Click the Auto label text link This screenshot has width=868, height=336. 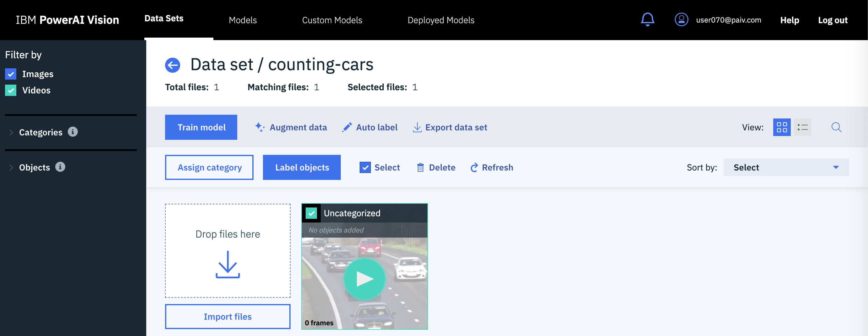click(377, 127)
